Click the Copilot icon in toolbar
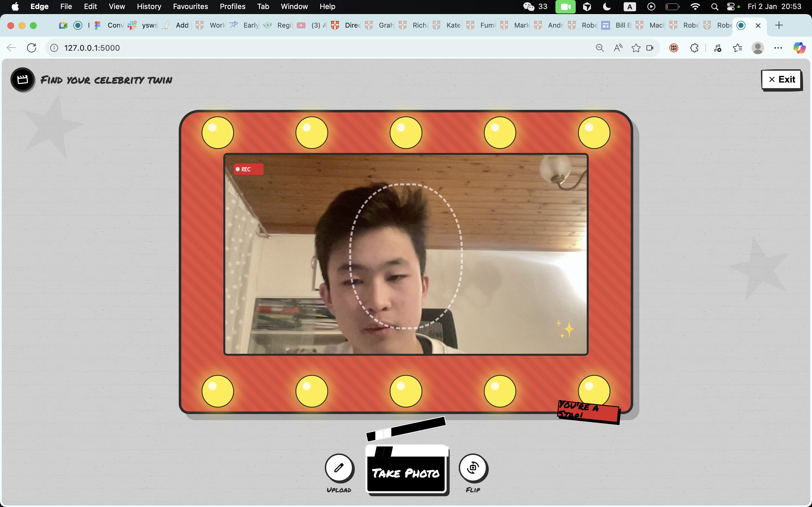The width and height of the screenshot is (812, 507). coord(799,48)
